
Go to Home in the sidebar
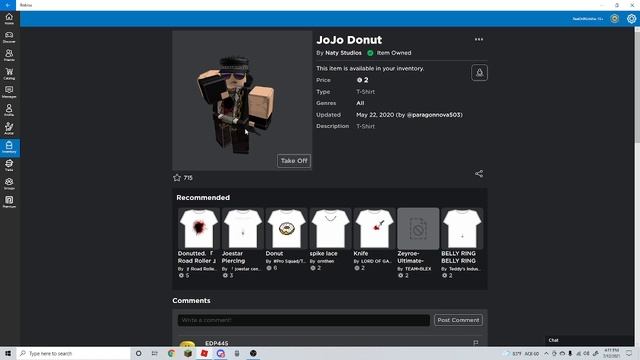coord(9,19)
